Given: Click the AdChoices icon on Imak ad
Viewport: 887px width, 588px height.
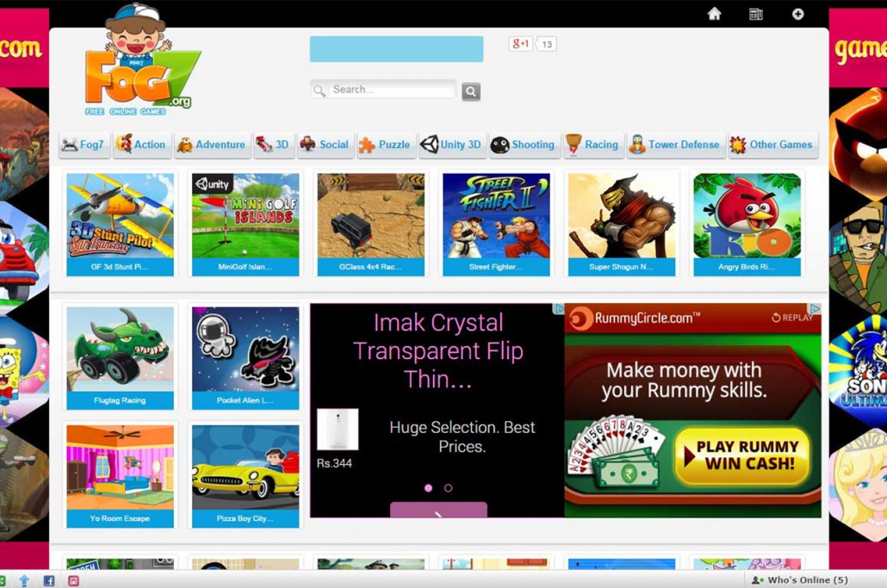Looking at the screenshot, I should pyautogui.click(x=558, y=309).
